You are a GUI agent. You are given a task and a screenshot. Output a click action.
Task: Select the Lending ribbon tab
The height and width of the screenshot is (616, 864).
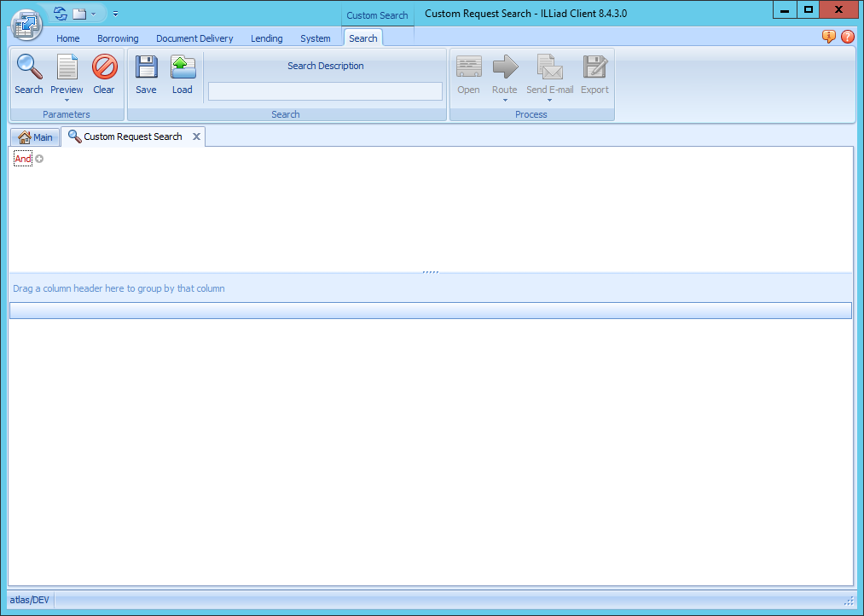[x=267, y=38]
